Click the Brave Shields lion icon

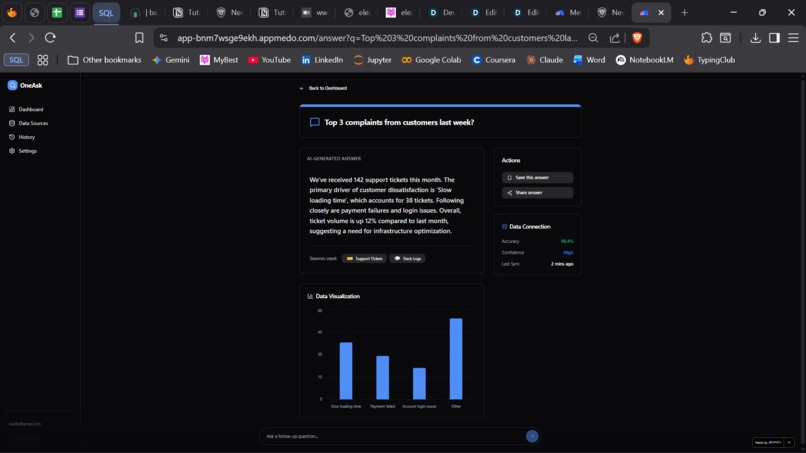point(637,38)
